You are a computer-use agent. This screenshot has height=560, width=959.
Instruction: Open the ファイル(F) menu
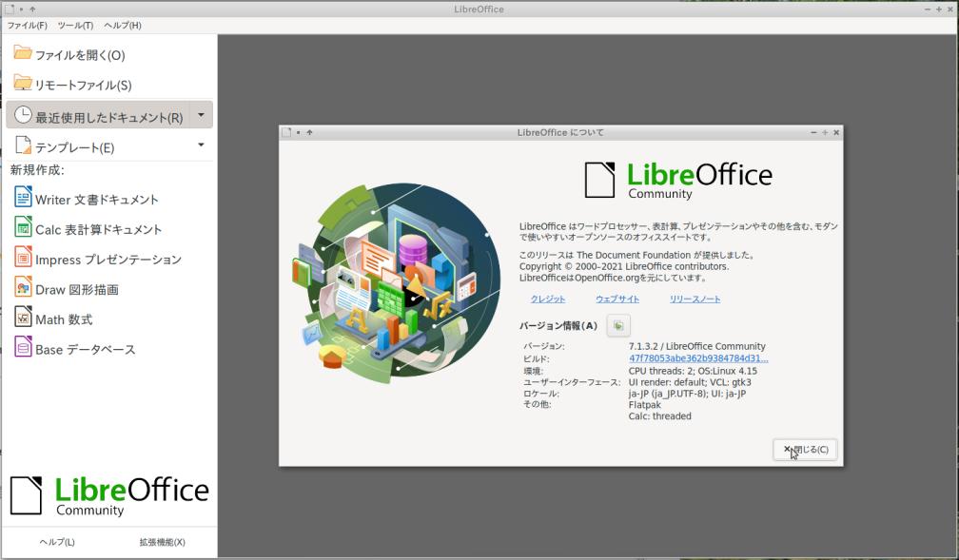click(27, 25)
